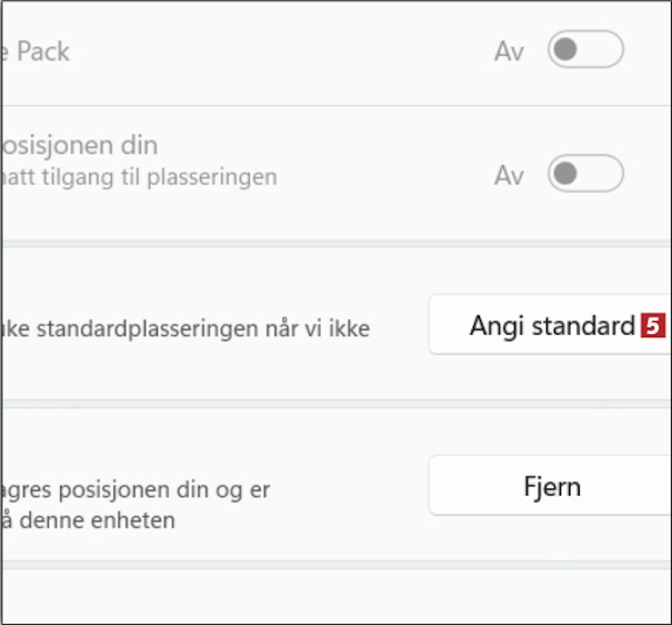Click the grey knob of Pack switch

[565, 49]
